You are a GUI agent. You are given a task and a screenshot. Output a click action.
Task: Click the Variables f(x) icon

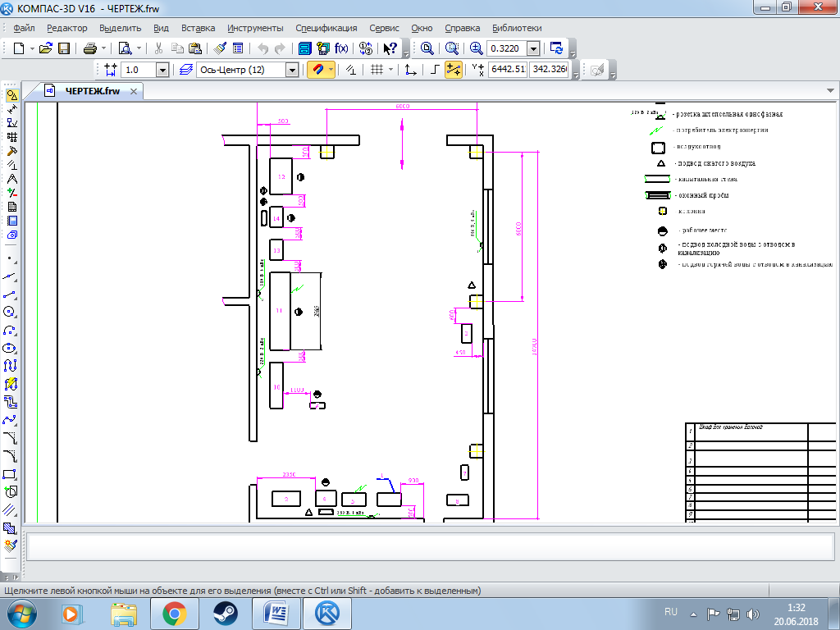(x=341, y=48)
